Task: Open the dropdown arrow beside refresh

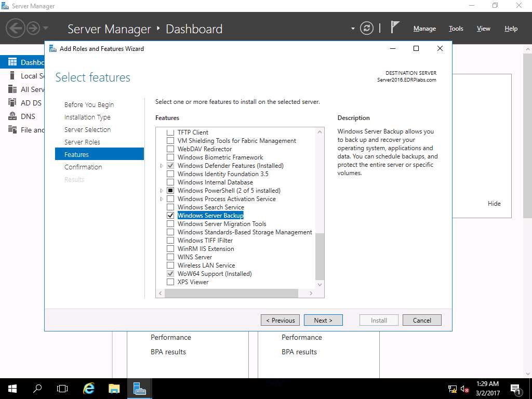Action: pos(353,29)
